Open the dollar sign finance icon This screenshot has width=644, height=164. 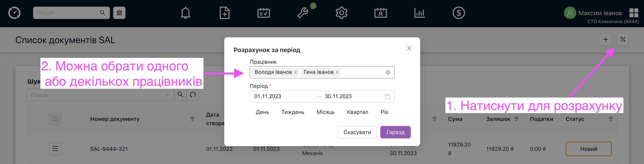pyautogui.click(x=458, y=13)
